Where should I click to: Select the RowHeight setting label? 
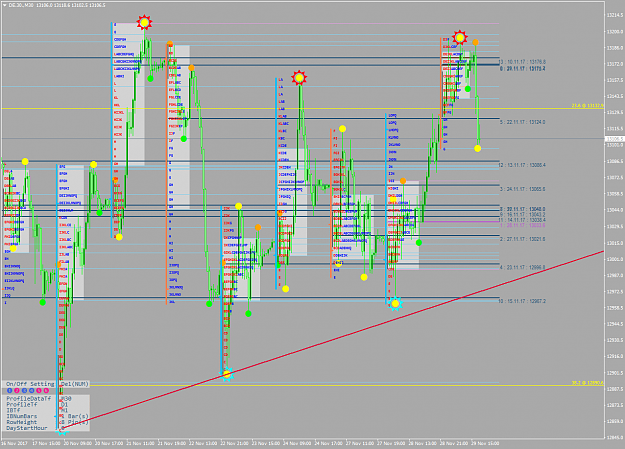coord(22,422)
